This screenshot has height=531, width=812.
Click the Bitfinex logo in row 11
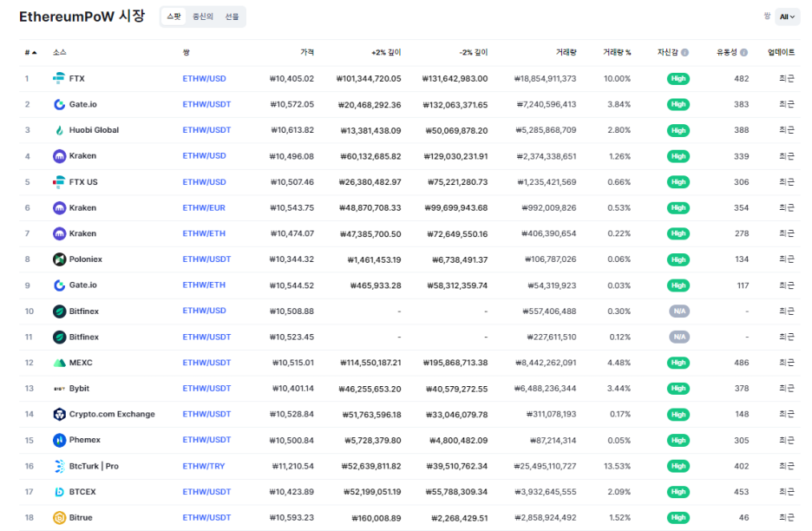click(x=59, y=337)
